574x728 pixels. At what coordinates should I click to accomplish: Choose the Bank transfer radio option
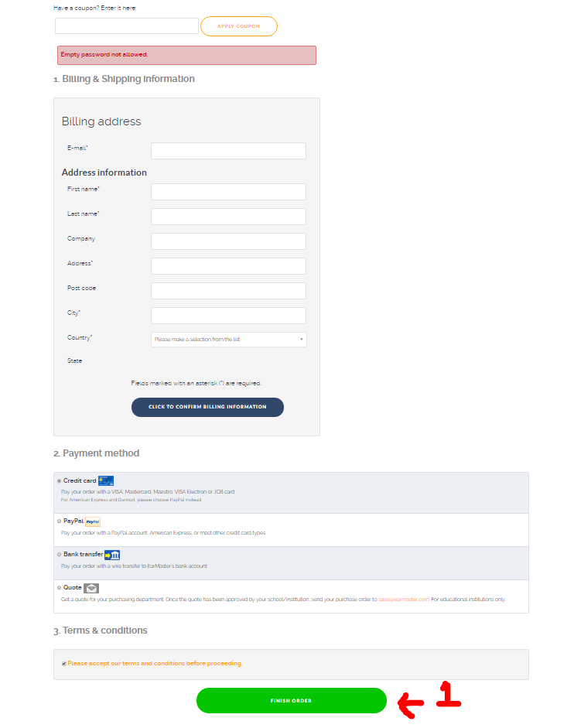[59, 555]
